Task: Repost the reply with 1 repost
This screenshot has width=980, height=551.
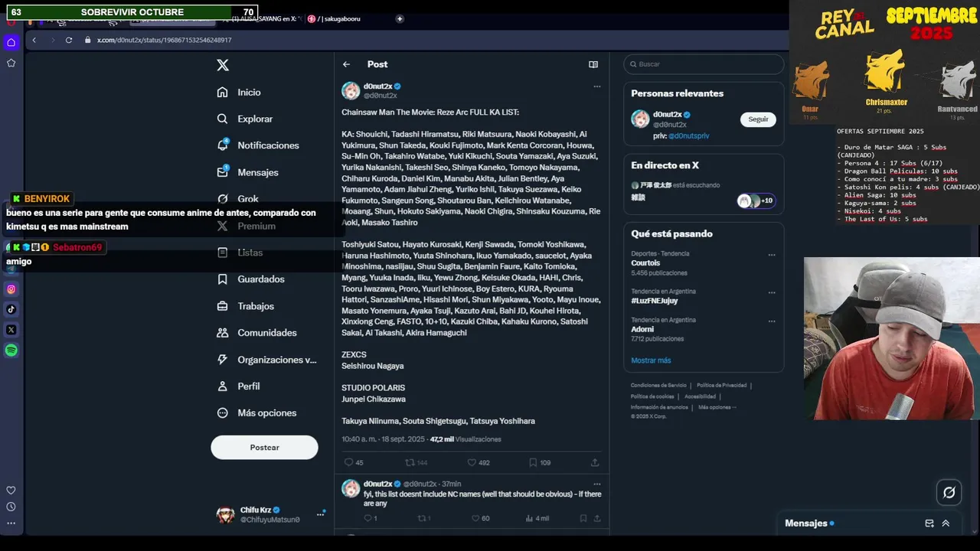Action: point(423,518)
